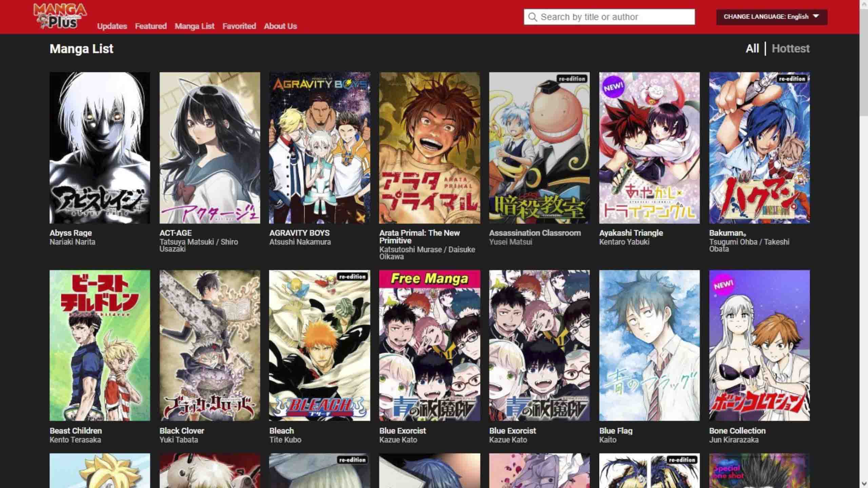Open Bleach by Tite Kubo
The width and height of the screenshot is (868, 488).
(281, 431)
